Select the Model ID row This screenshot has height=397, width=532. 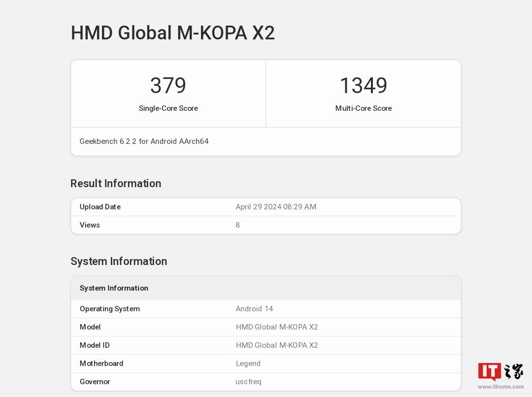tap(266, 345)
